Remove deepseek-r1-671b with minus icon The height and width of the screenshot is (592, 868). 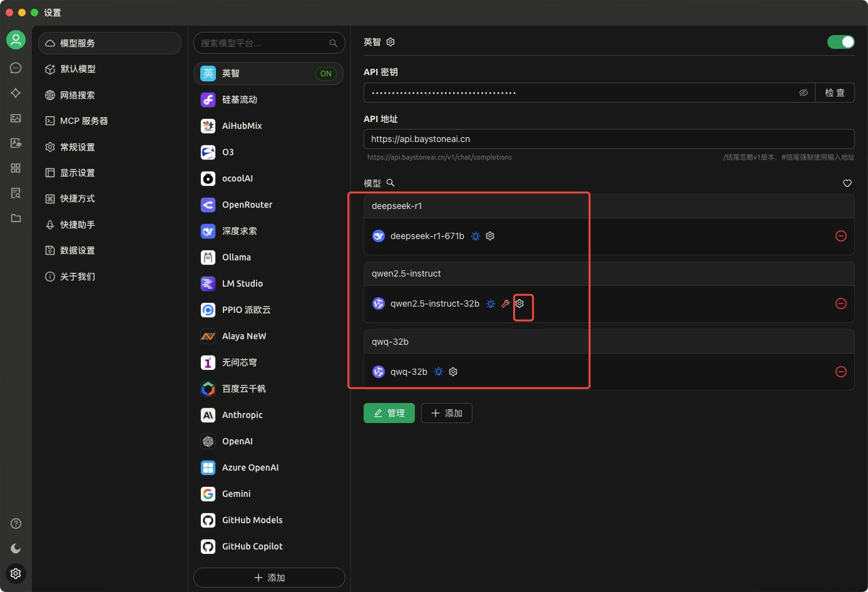tap(841, 236)
